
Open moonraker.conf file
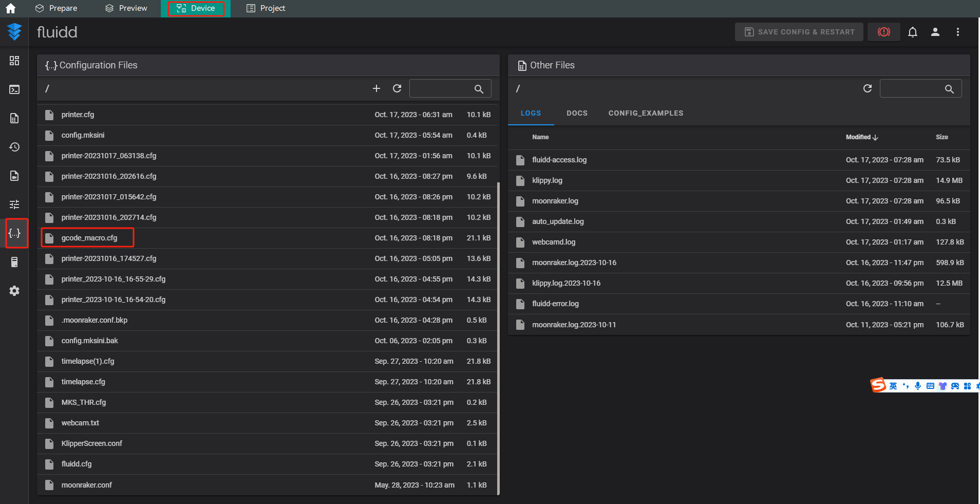point(267,485)
